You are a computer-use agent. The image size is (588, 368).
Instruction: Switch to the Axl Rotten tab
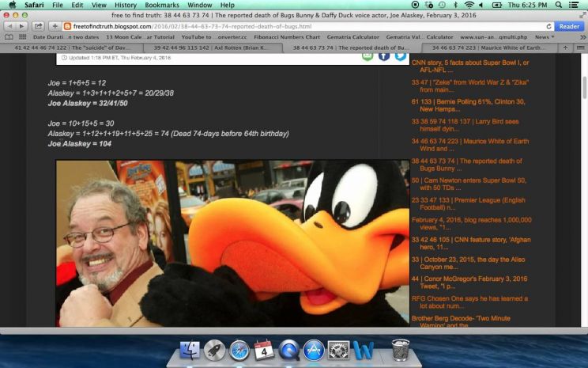click(212, 47)
